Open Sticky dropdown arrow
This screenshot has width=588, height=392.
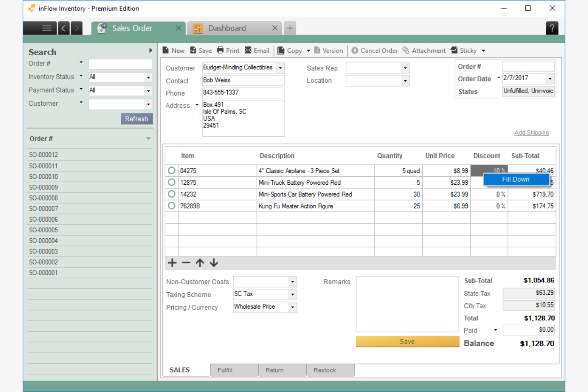coord(483,51)
